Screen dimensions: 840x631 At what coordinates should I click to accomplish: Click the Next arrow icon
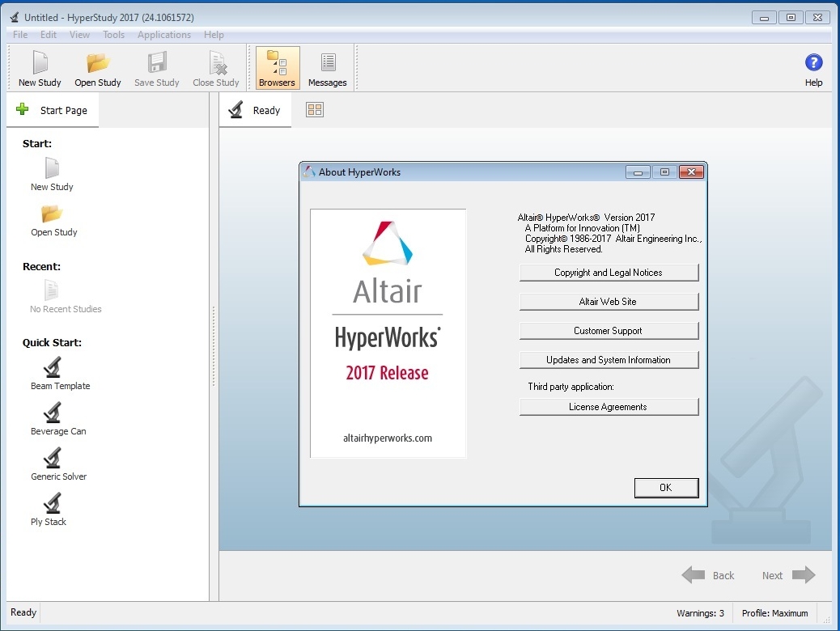point(804,575)
